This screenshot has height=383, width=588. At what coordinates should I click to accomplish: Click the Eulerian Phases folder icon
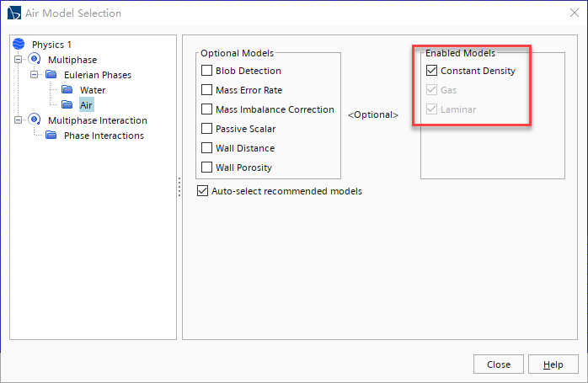[x=51, y=75]
